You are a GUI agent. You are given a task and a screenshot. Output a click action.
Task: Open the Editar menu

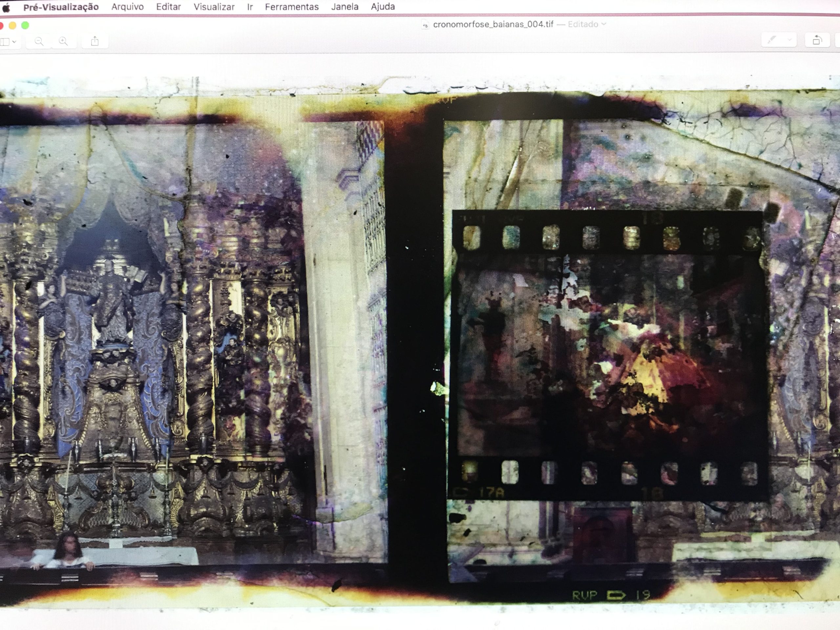tap(168, 7)
